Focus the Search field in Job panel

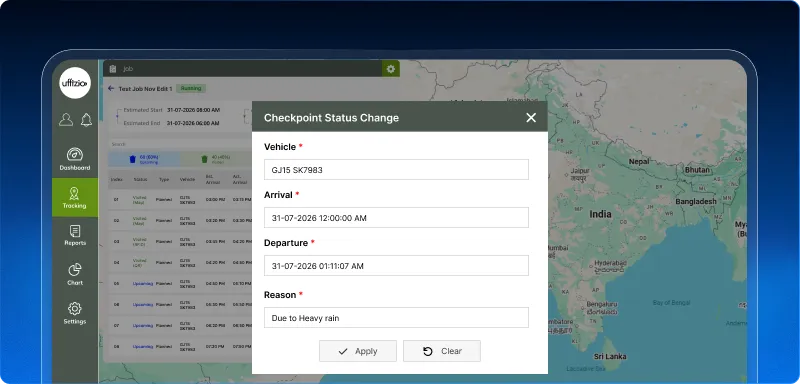(x=181, y=144)
